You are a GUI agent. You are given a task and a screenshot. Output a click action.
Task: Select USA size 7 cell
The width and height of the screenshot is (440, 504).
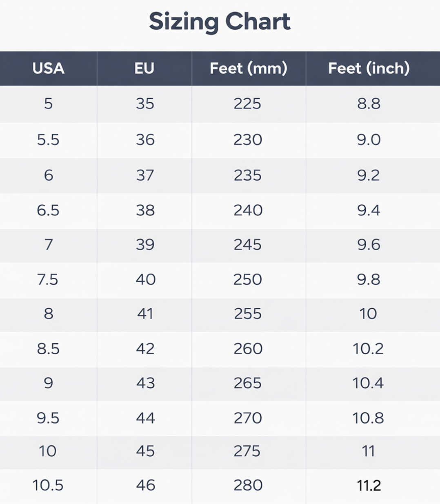[48, 245]
